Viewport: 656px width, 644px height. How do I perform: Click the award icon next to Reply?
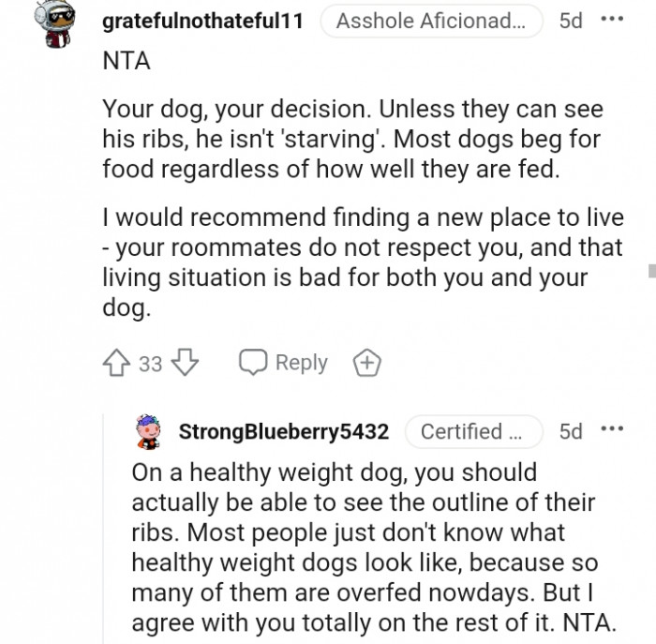pyautogui.click(x=364, y=363)
